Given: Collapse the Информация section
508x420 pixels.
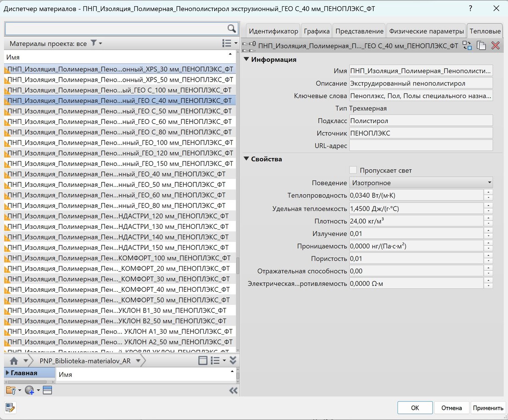Looking at the screenshot, I should 247,60.
